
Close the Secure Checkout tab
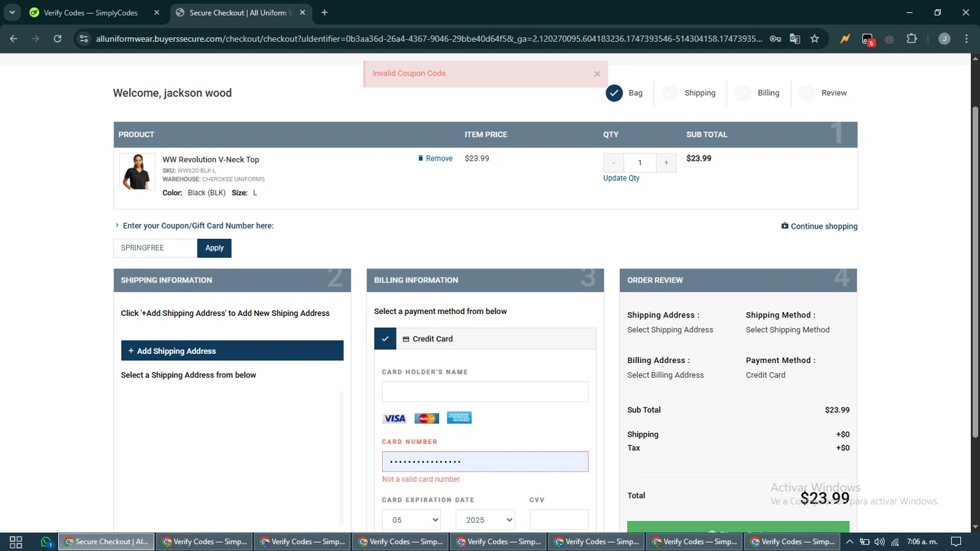pyautogui.click(x=302, y=12)
